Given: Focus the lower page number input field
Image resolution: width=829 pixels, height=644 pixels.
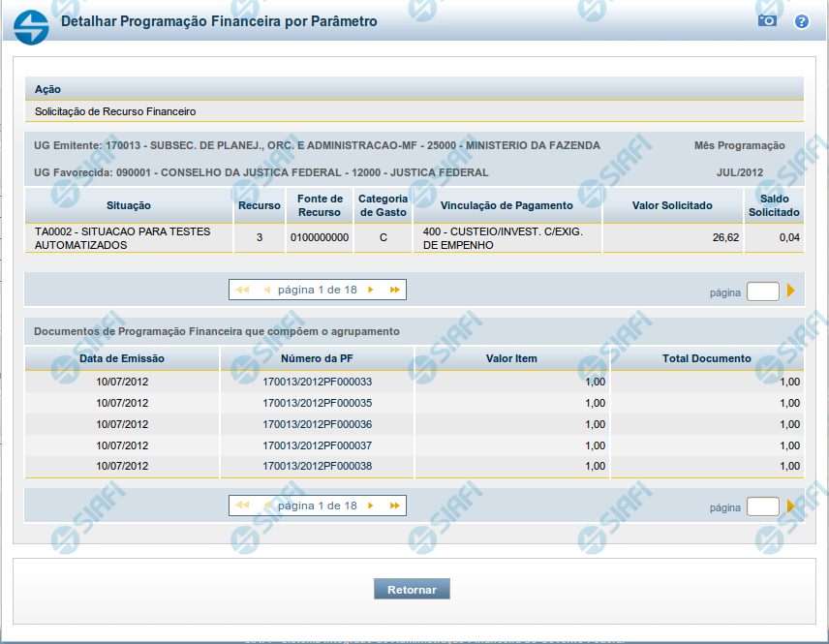Looking at the screenshot, I should (x=762, y=506).
